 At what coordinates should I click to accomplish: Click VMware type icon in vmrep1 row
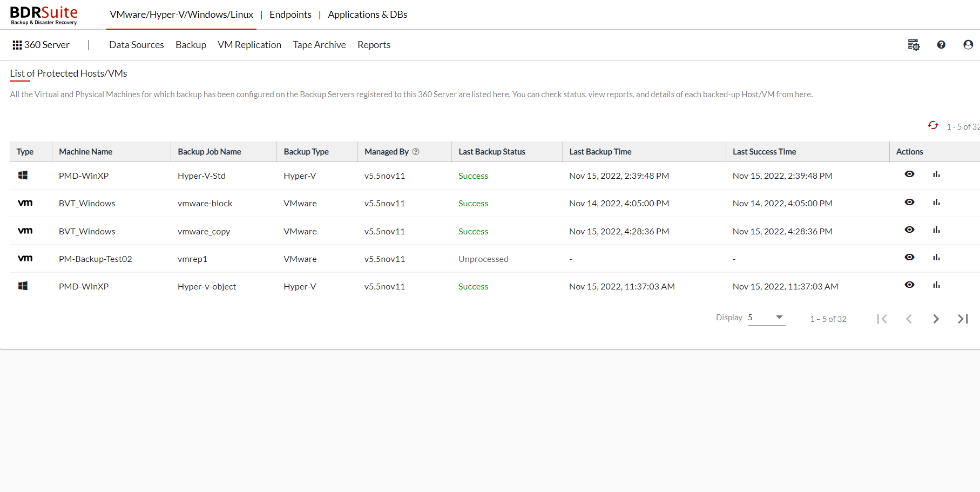click(x=25, y=258)
